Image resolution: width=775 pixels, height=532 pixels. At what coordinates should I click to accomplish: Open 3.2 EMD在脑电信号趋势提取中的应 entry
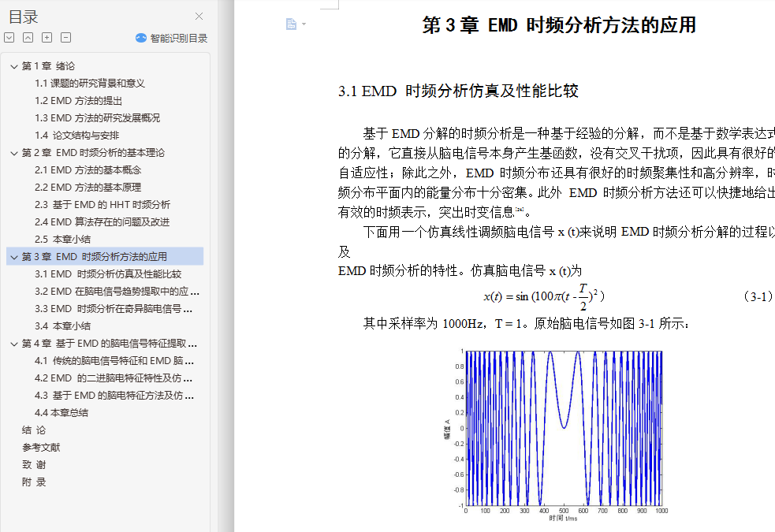tap(117, 292)
